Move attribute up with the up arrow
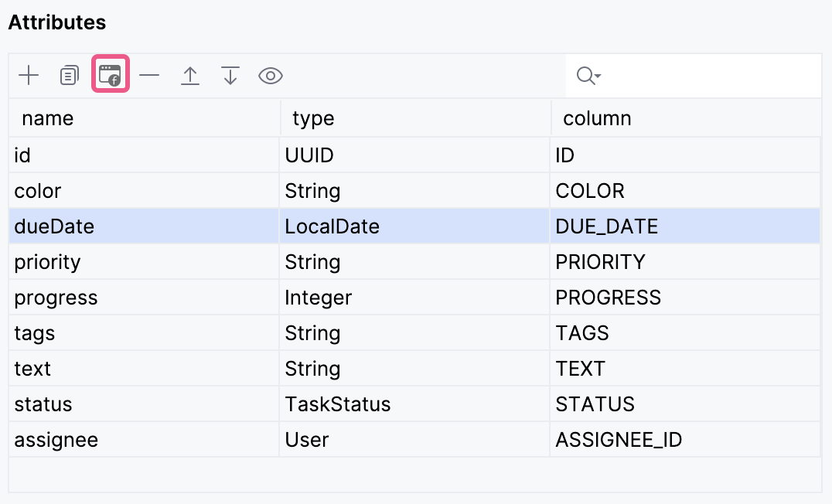This screenshot has width=832, height=504. tap(190, 75)
